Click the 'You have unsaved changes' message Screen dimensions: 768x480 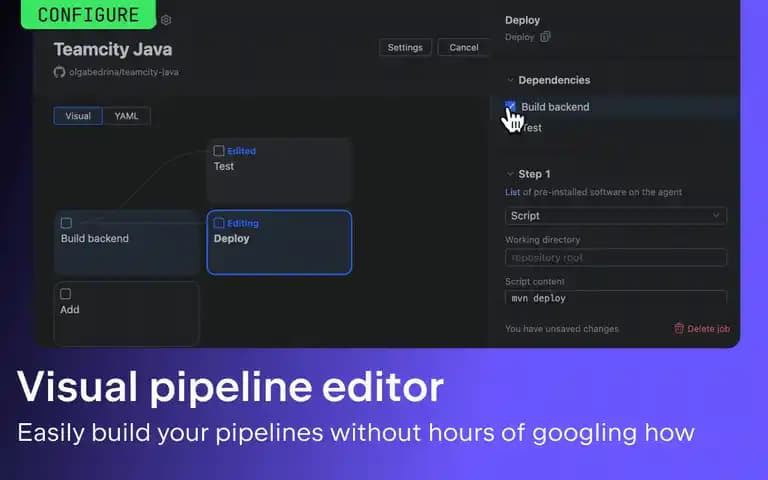[x=562, y=329]
